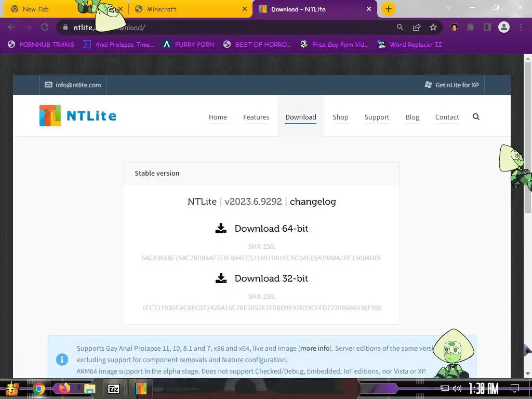Screen dimensions: 532x399
Task: Go to the Features menu item
Action: coord(256,117)
